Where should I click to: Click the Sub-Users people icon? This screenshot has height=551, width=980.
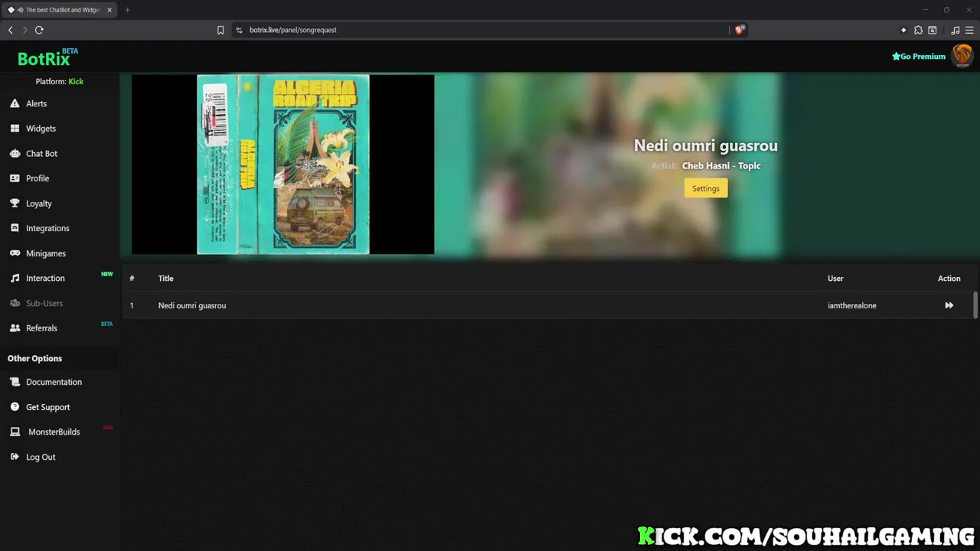tap(15, 303)
